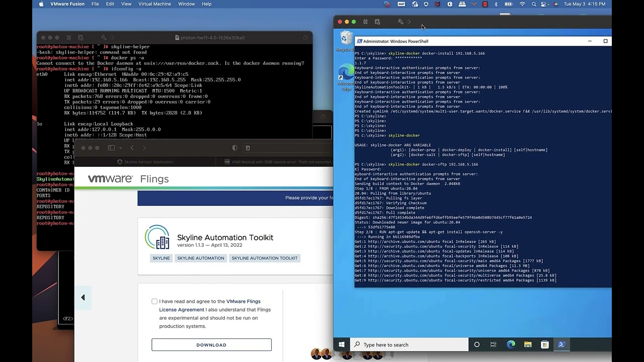Open Microsoft Store from the Windows taskbar
This screenshot has height=362, width=644.
click(544, 344)
